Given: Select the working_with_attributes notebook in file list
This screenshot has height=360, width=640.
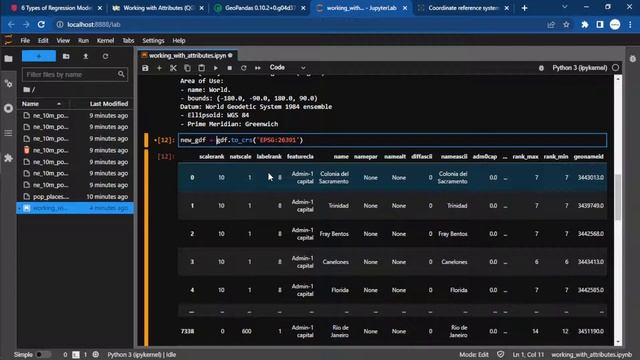Looking at the screenshot, I should [75, 208].
